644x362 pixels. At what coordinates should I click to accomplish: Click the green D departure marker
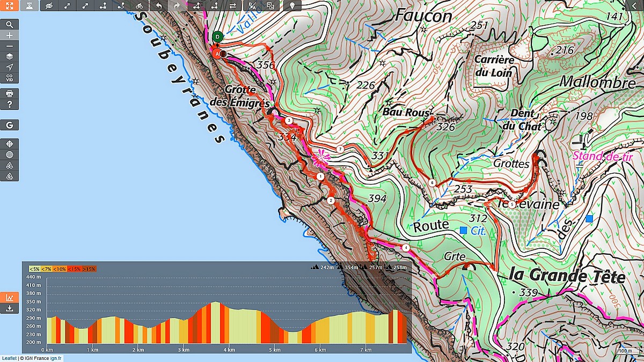(217, 37)
